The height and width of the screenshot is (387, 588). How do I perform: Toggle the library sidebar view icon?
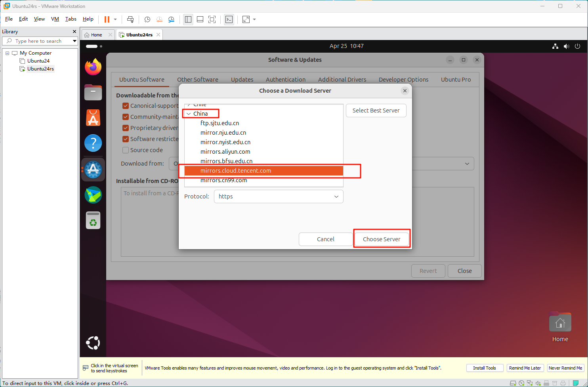pyautogui.click(x=188, y=19)
